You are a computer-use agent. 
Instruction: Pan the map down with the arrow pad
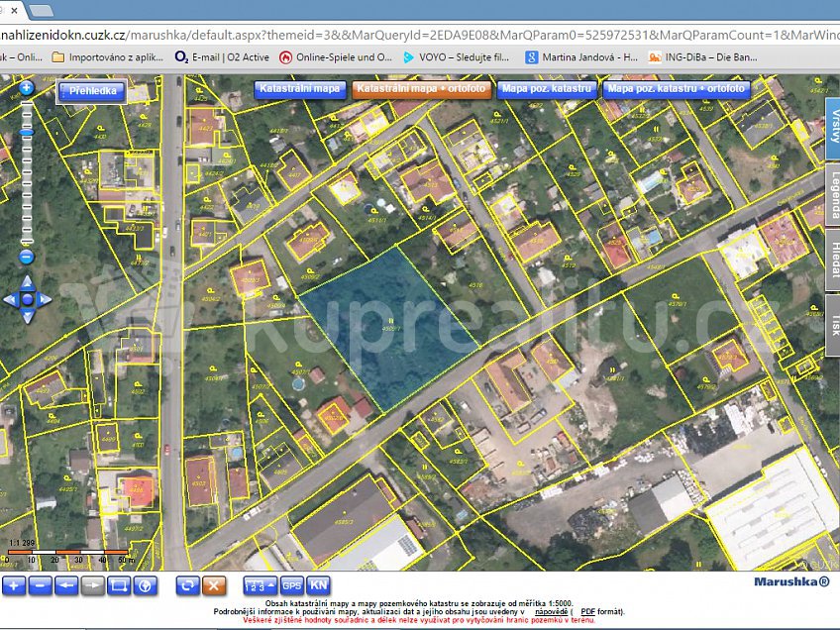28,317
